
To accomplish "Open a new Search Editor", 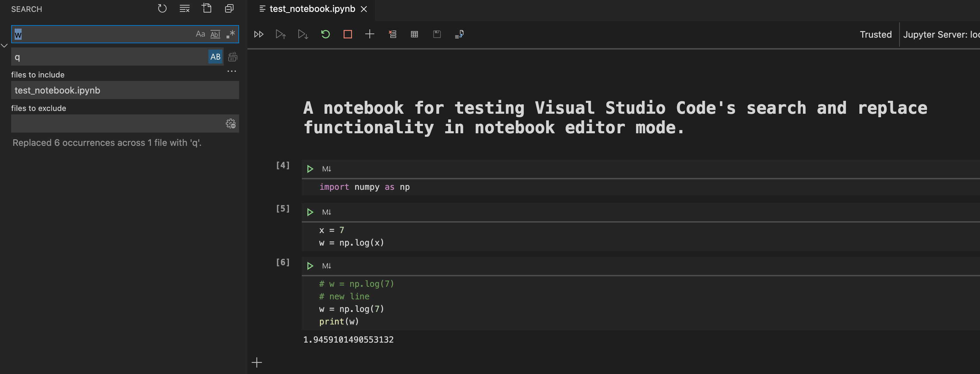I will [x=207, y=8].
